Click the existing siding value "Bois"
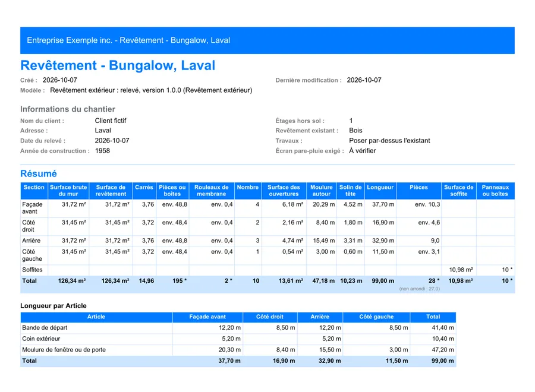The height and width of the screenshot is (392, 535). coord(355,131)
